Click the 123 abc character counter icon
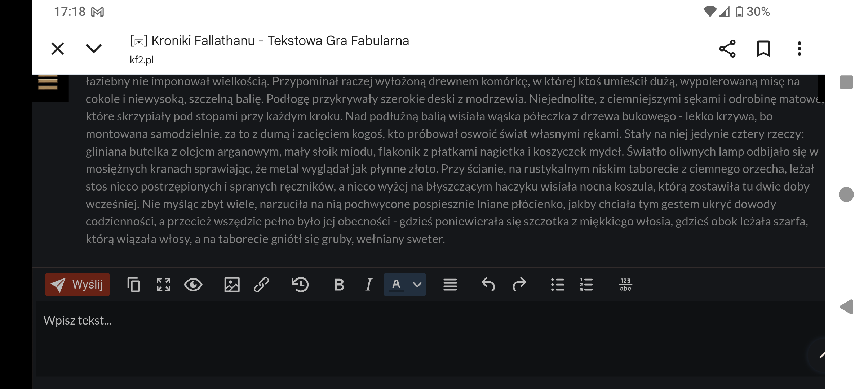The image size is (868, 389). point(625,285)
